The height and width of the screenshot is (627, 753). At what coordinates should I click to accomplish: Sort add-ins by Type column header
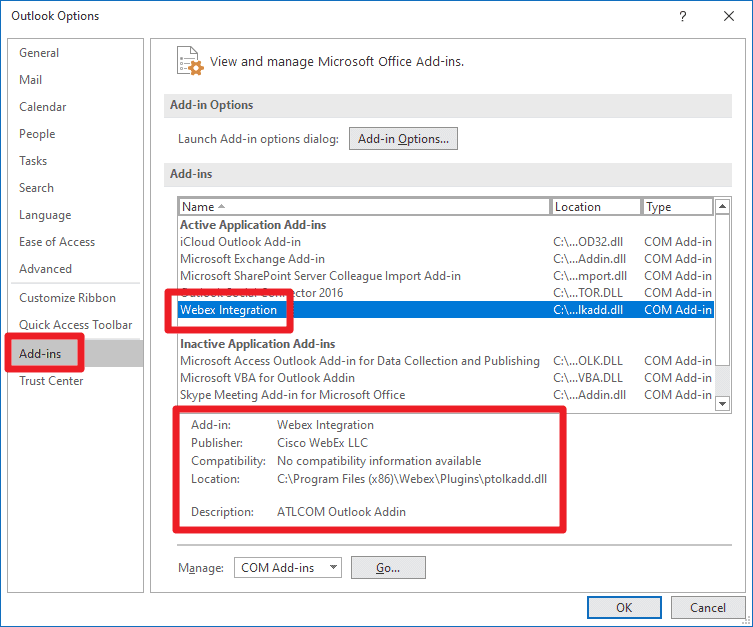[x=678, y=207]
